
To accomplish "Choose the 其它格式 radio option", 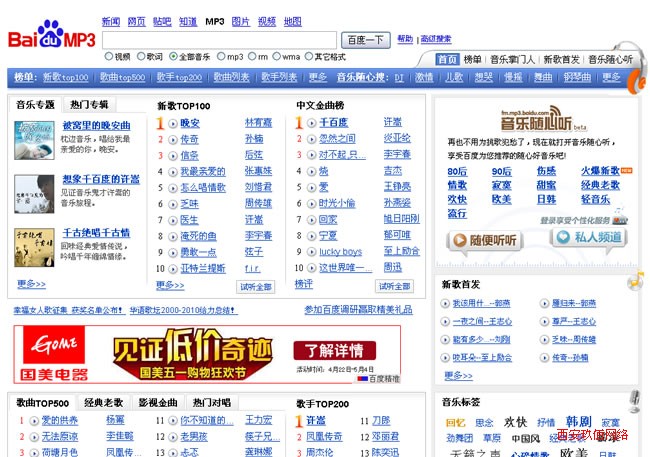I will click(x=309, y=57).
